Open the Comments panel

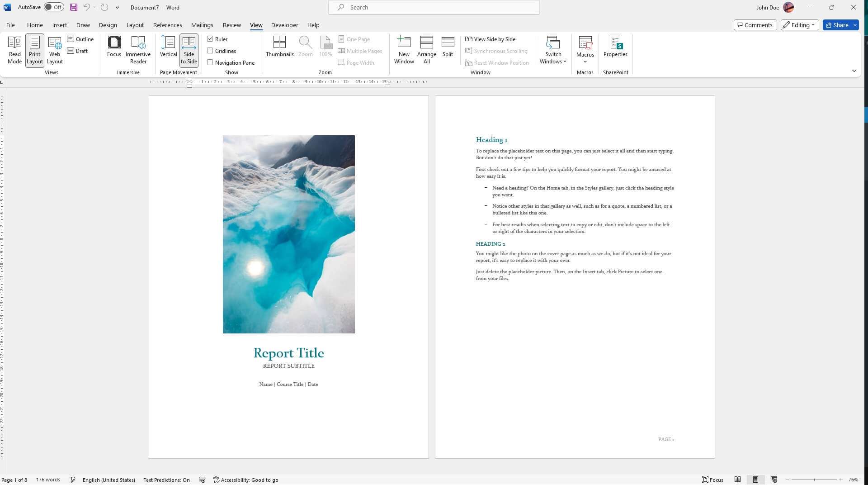click(755, 25)
